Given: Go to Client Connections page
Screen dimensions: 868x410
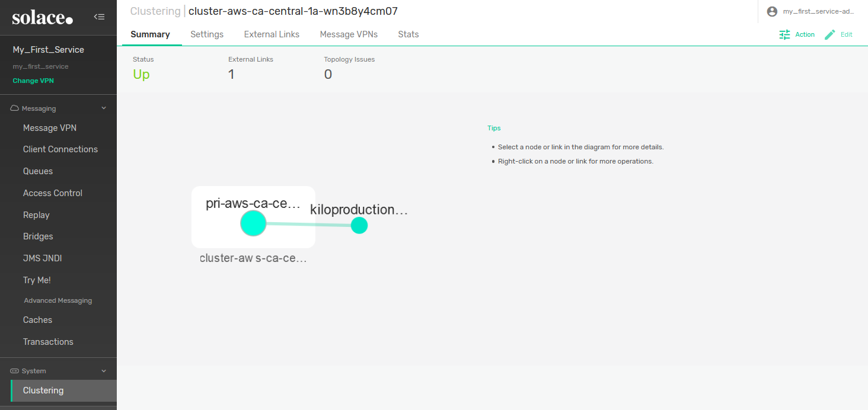Looking at the screenshot, I should click(x=60, y=149).
